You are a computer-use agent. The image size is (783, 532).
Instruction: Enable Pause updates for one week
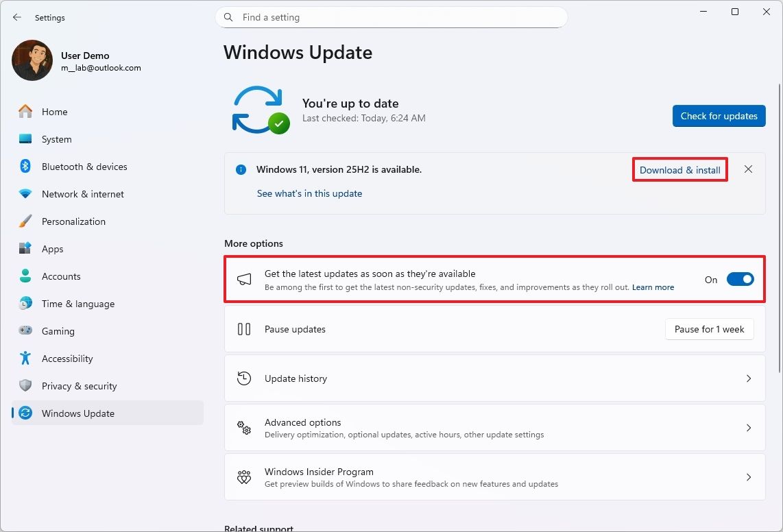pyautogui.click(x=709, y=329)
